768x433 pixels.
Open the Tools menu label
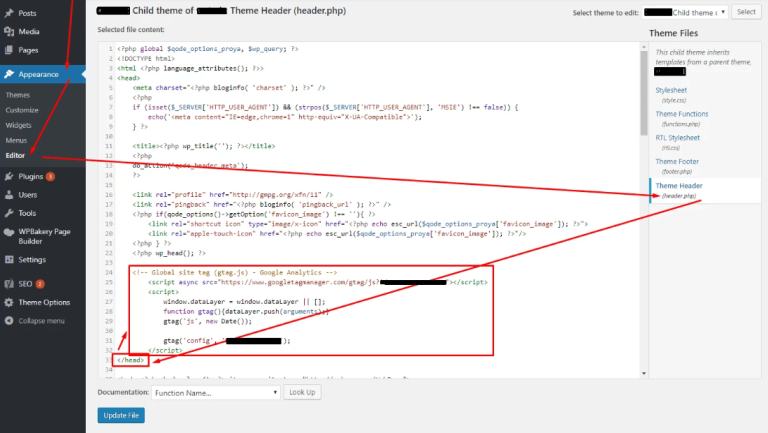pos(27,213)
